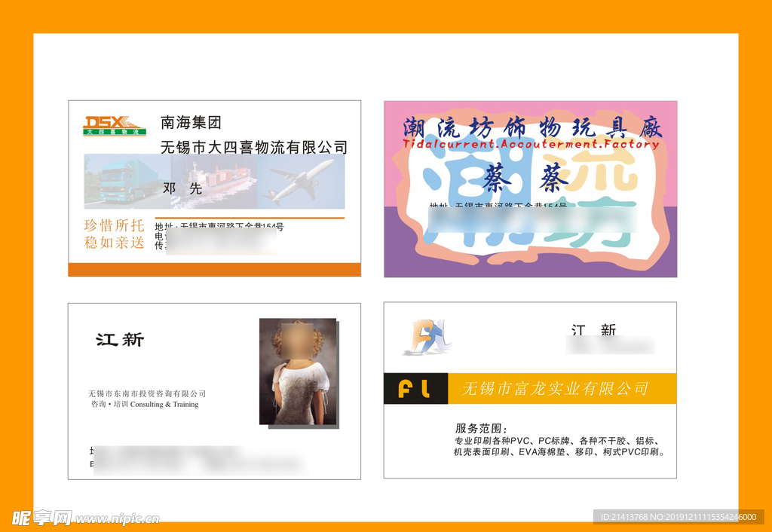Screen dimensions: 772x532
Task: Select the 服务范围 heading
Action: tap(481, 429)
